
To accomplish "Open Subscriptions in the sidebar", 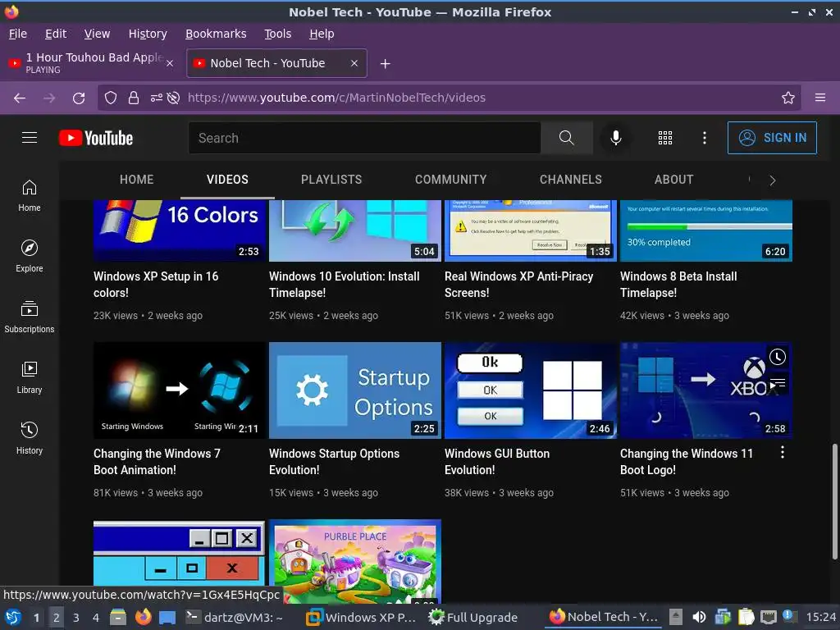I will pos(30,317).
